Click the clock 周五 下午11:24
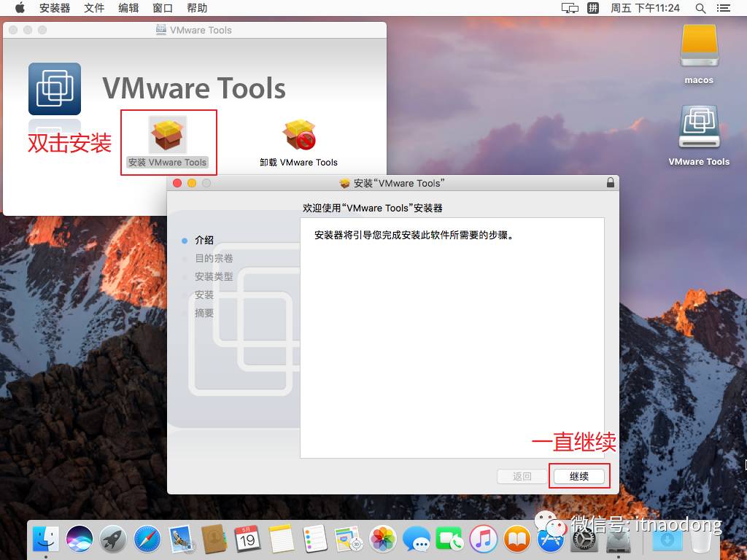This screenshot has height=560, width=747. (645, 8)
